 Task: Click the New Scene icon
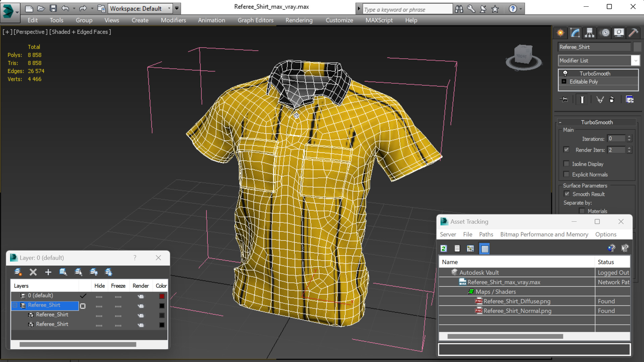tap(29, 8)
